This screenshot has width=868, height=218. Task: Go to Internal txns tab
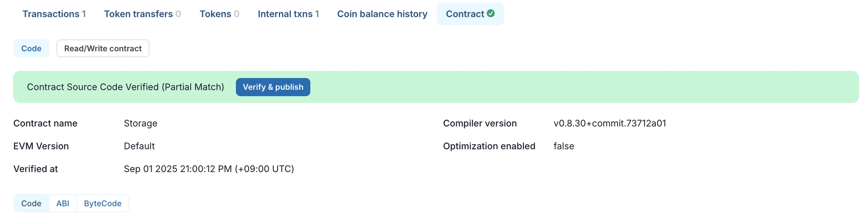288,14
